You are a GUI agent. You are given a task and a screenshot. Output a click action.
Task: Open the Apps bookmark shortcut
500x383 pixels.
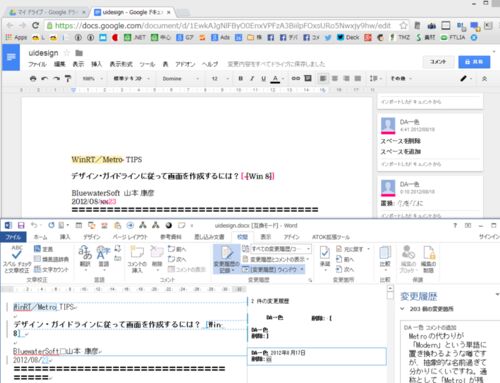pyautogui.click(x=16, y=37)
